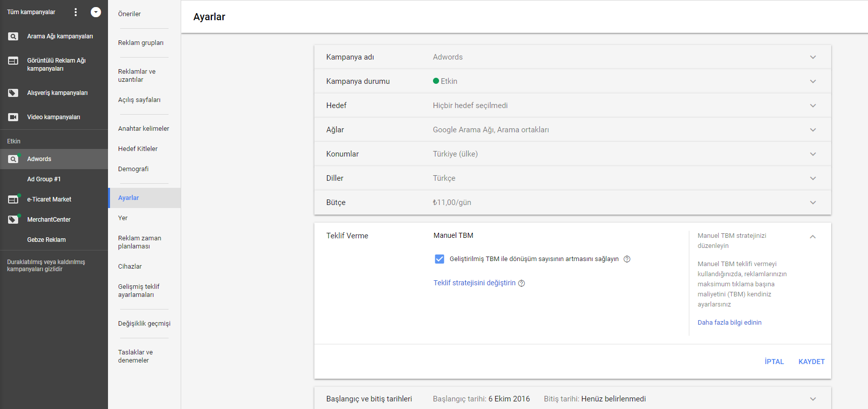
Task: Click the Video kampanyaları camera icon
Action: tap(13, 117)
